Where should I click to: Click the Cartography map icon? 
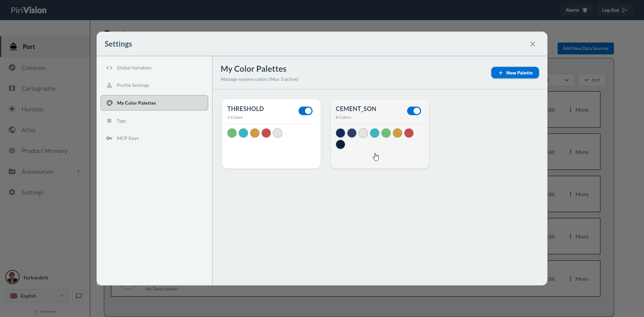(x=12, y=88)
